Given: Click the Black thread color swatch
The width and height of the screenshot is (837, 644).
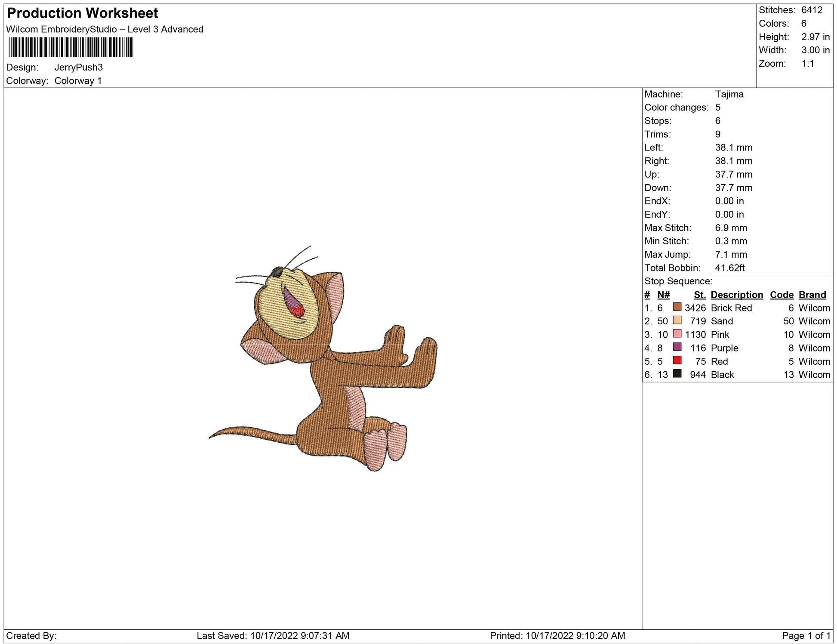Looking at the screenshot, I should (x=677, y=373).
